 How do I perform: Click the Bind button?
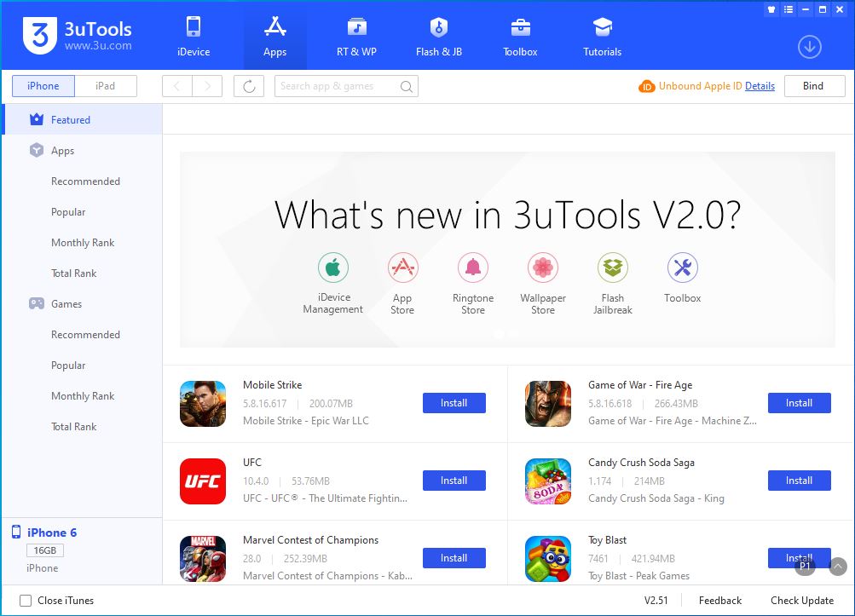(815, 86)
